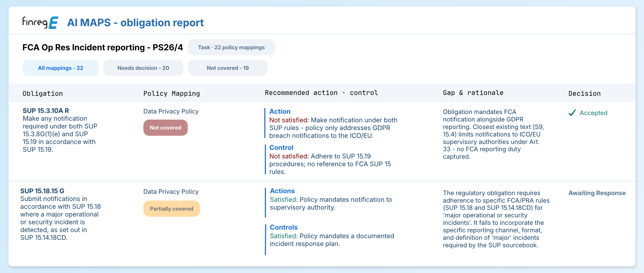Click the 'Policy Mapping' column header
Viewport: 644px width, 273px height.
coord(172,93)
